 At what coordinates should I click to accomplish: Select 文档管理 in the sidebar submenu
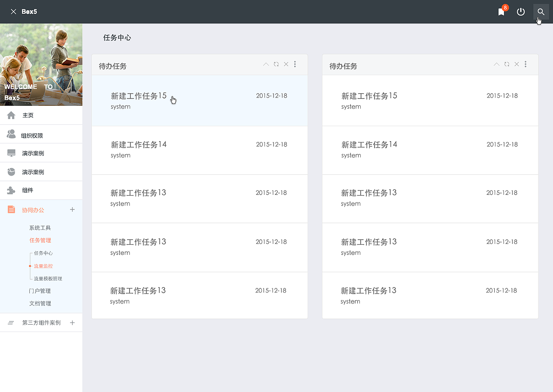click(40, 303)
